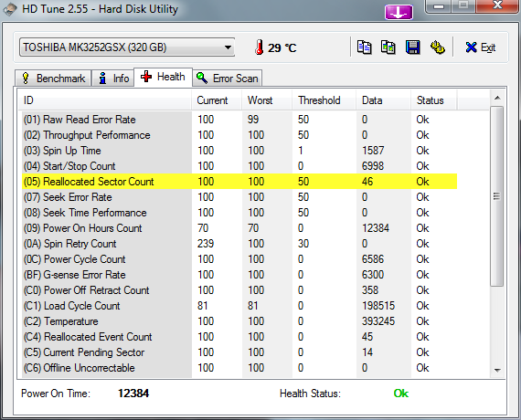This screenshot has width=521, height=420.
Task: Open the TOSHIBA MK3252GSX drive dropdown
Action: (x=127, y=47)
